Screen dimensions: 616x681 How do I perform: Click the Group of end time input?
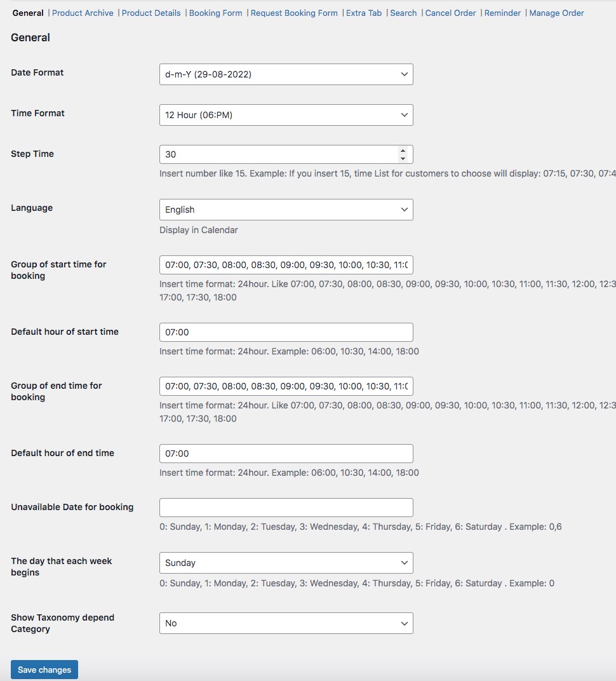coord(286,386)
